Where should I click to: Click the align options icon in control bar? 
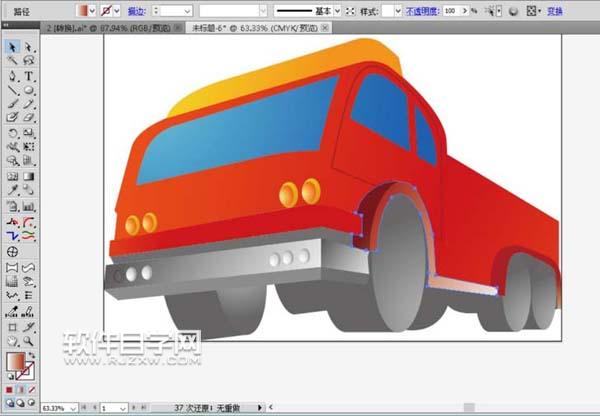[x=531, y=11]
